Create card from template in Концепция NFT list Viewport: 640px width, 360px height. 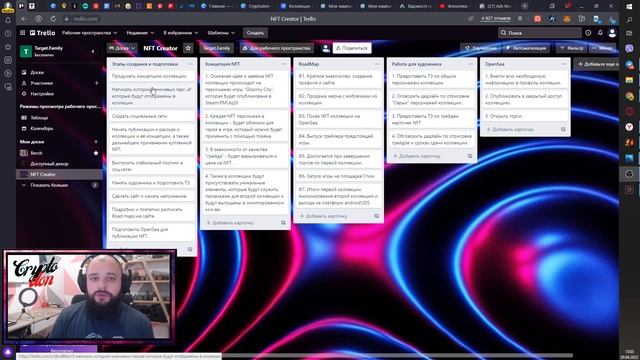[x=283, y=223]
